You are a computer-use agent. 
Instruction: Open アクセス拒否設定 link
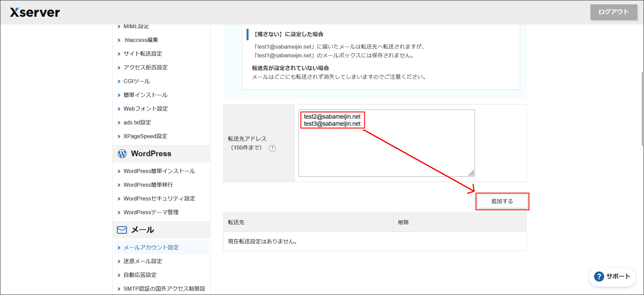(146, 67)
